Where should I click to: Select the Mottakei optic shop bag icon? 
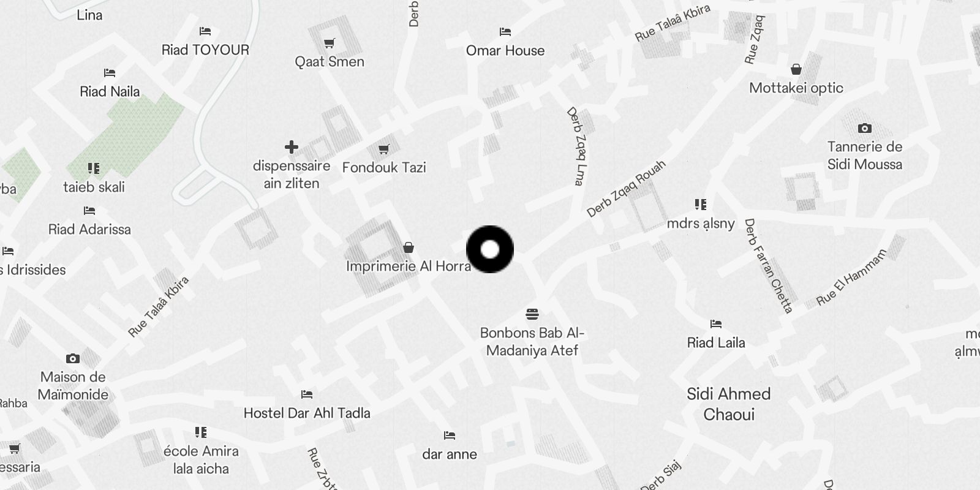click(x=796, y=69)
